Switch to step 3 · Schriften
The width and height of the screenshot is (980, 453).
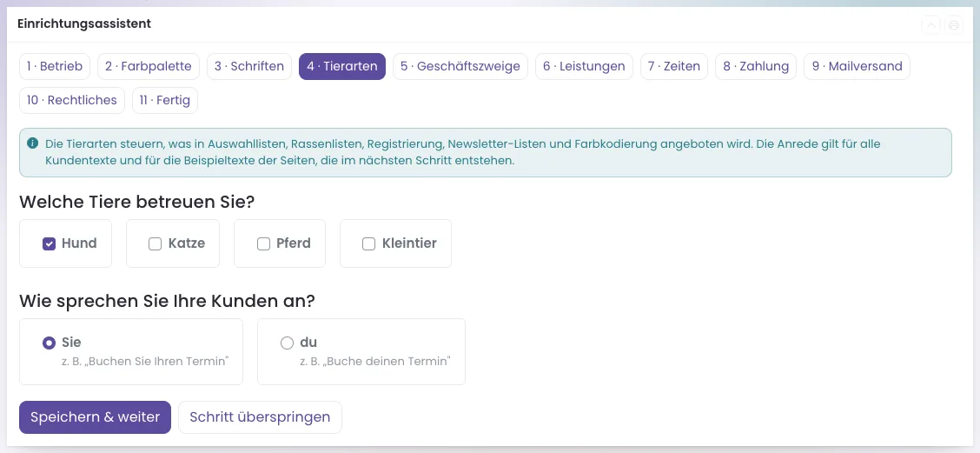coord(249,66)
